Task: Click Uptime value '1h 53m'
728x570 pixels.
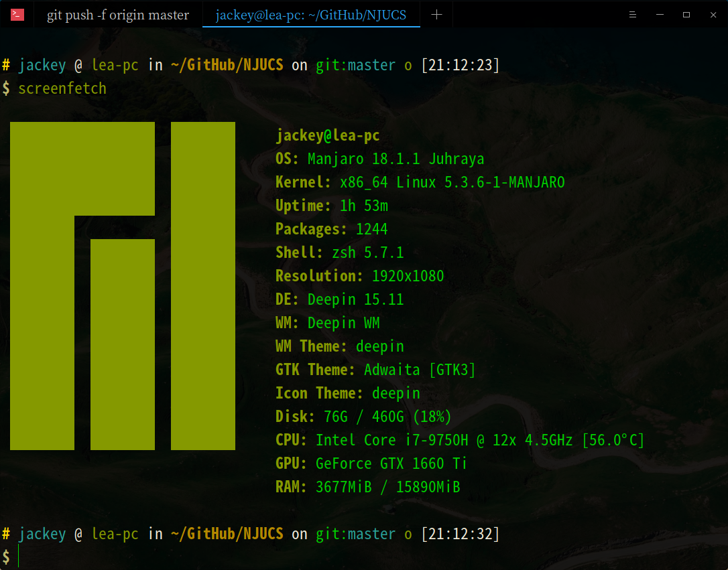Action: point(364,206)
